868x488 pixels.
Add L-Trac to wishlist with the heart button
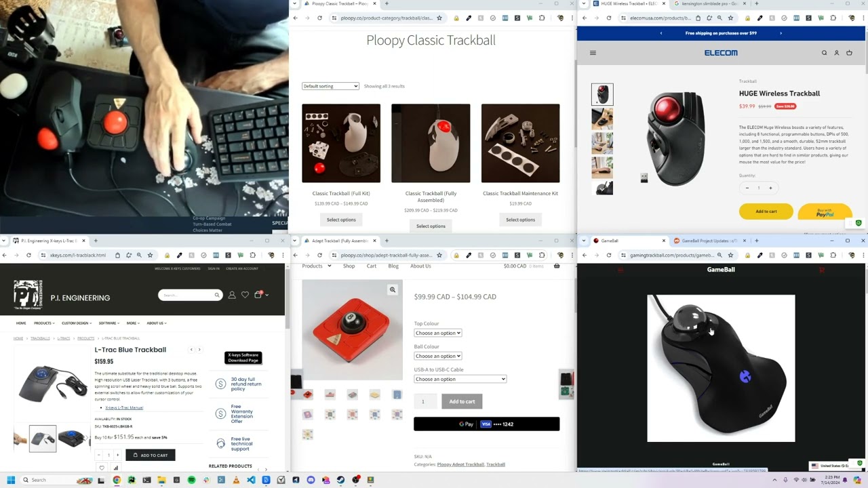click(x=102, y=468)
